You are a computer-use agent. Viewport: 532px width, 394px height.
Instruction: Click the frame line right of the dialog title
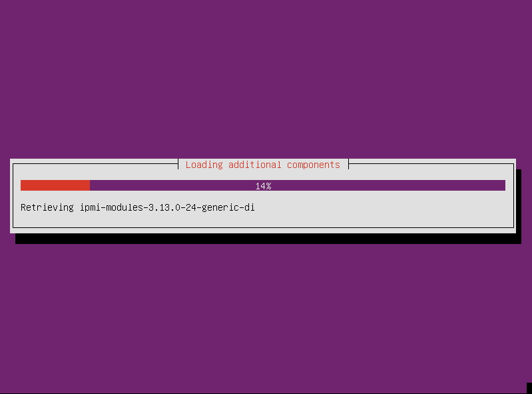coord(431,164)
